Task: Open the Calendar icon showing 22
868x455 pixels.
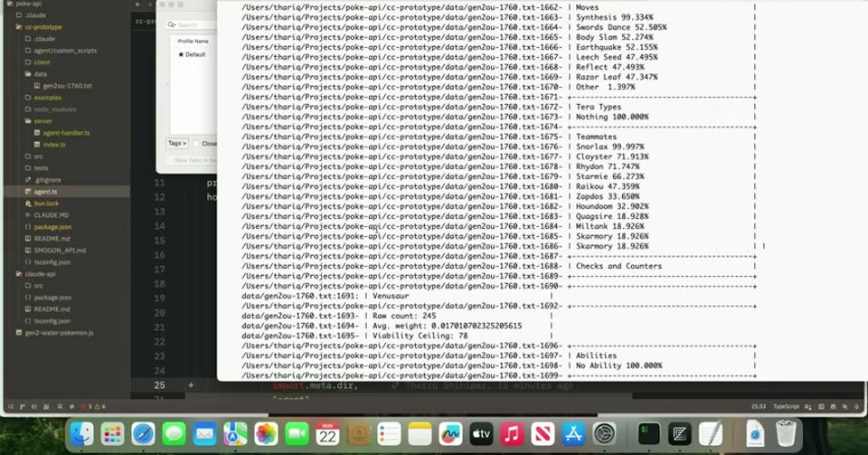Action: click(327, 434)
